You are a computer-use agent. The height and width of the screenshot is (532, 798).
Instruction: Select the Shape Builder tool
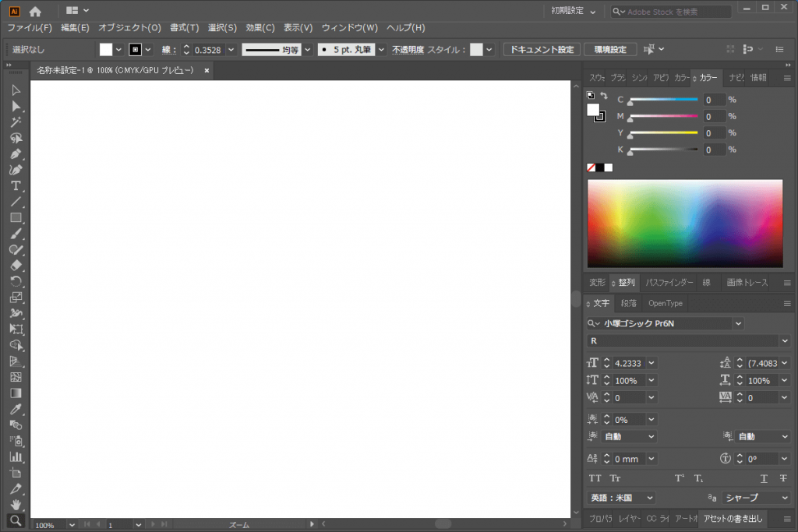click(x=16, y=345)
